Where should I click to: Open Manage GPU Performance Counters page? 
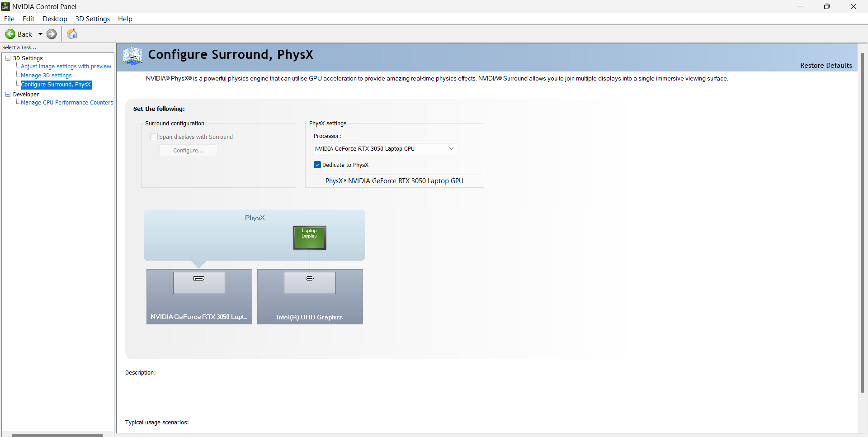tap(67, 103)
